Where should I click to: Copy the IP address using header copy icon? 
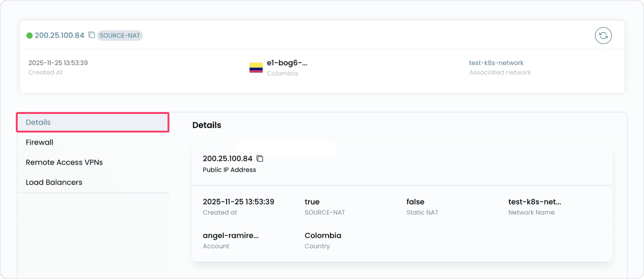click(x=91, y=35)
